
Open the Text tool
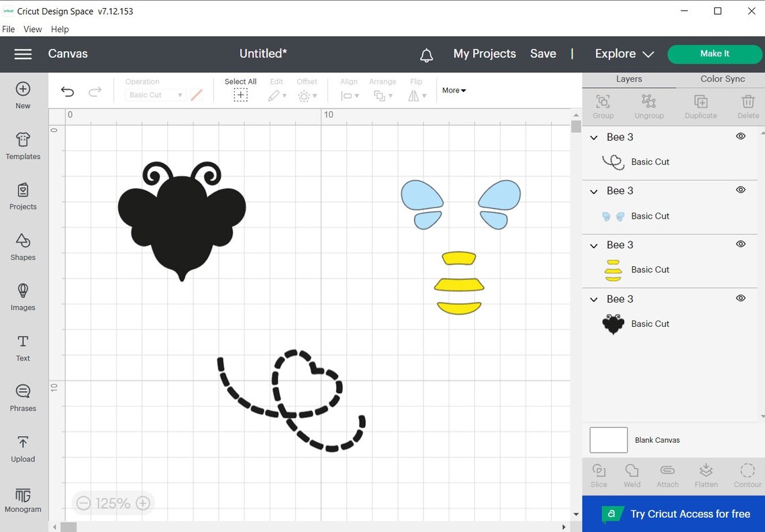pos(23,348)
